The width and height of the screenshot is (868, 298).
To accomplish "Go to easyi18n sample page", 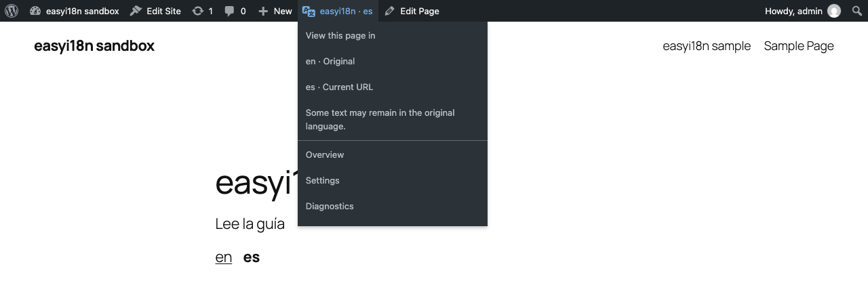I will (707, 46).
